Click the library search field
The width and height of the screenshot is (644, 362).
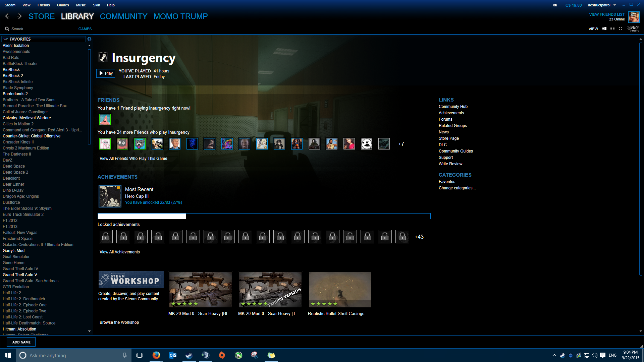40,29
